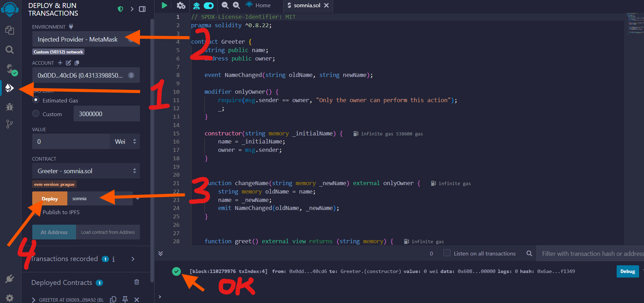
Task: Open the Wei value unit dropdown
Action: 125,142
